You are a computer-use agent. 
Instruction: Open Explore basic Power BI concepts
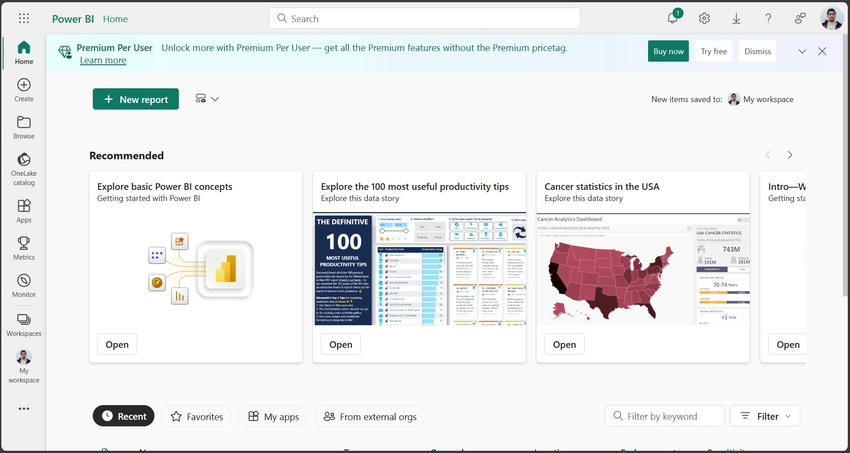117,345
